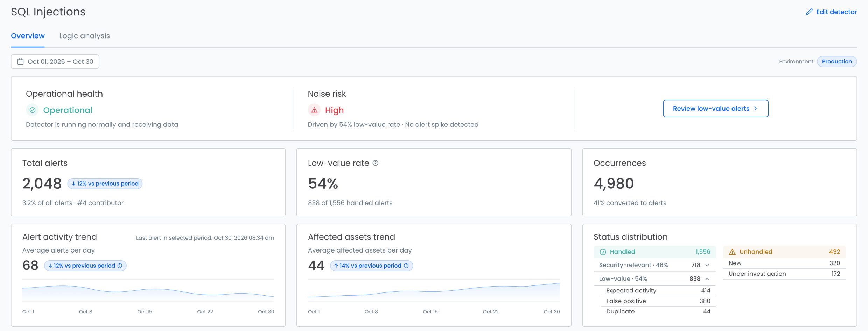Click the arrow in Review low-value alerts
The height and width of the screenshot is (331, 868).
coord(755,109)
